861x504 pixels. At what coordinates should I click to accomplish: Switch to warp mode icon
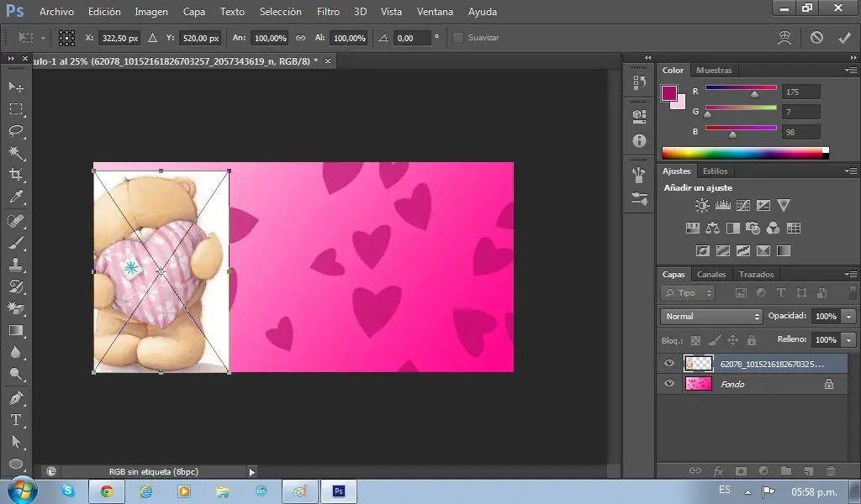[784, 37]
